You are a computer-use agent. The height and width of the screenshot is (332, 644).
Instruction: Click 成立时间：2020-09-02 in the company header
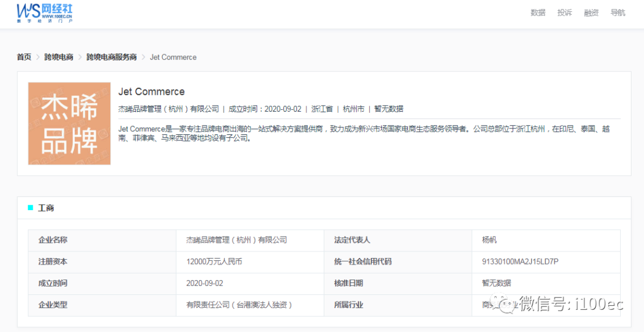point(265,109)
